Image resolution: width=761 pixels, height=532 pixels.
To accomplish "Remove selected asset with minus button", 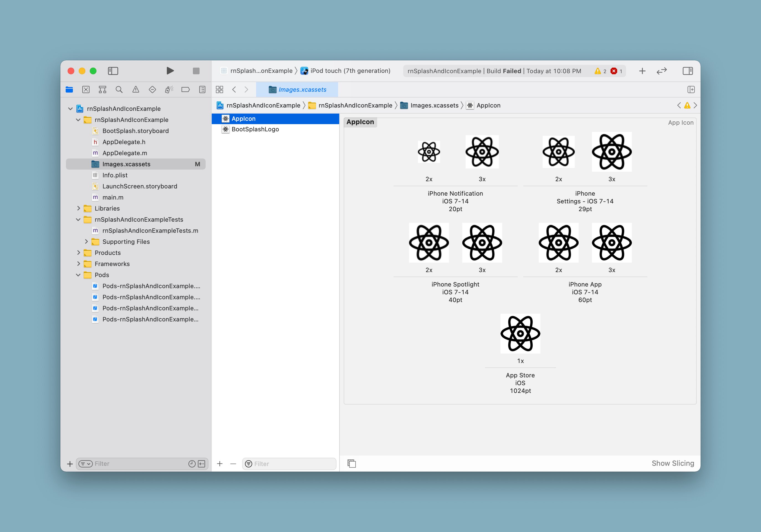I will tap(233, 464).
